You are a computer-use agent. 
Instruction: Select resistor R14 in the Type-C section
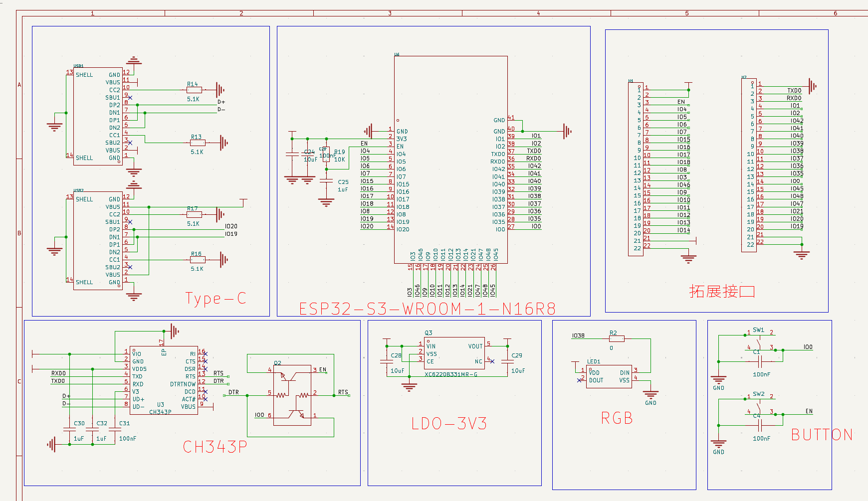click(194, 90)
